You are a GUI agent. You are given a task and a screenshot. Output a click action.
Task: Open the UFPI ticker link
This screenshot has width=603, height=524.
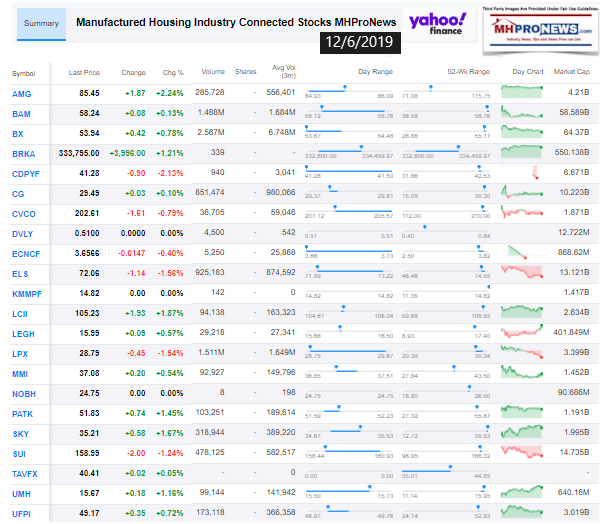(x=21, y=514)
